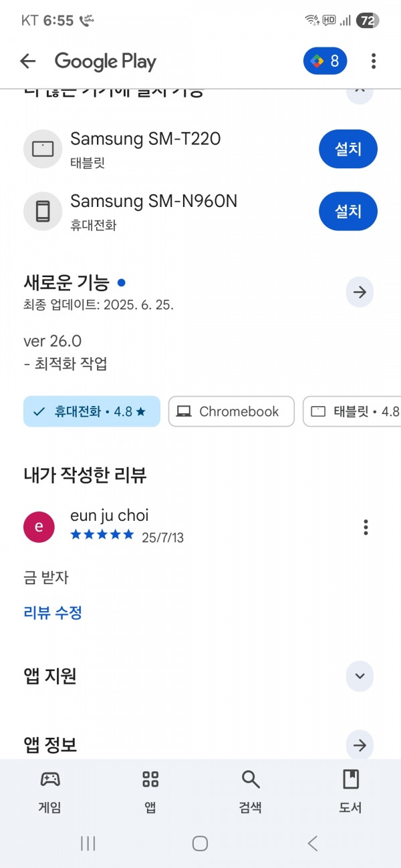Select the Chromebook filter chip

click(231, 411)
